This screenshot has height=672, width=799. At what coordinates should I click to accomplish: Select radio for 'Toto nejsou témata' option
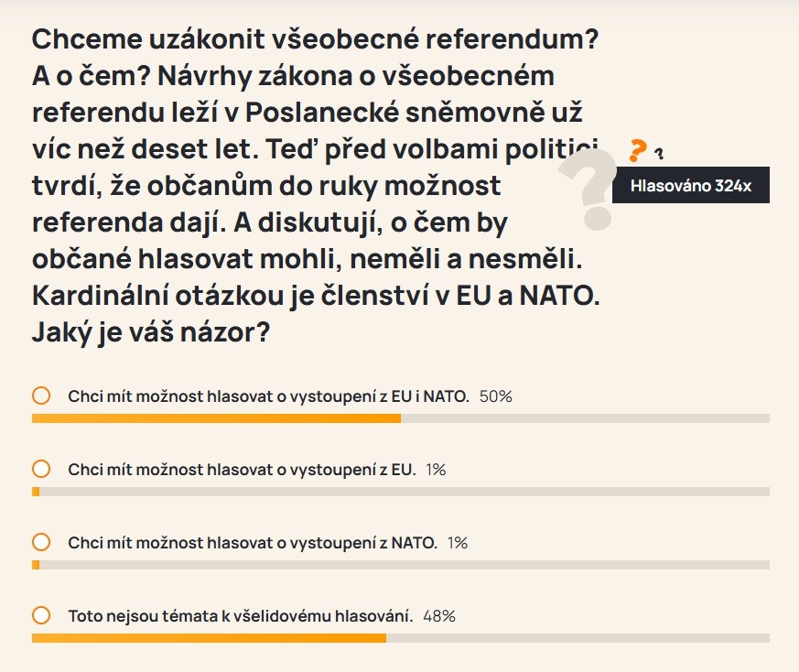click(41, 615)
